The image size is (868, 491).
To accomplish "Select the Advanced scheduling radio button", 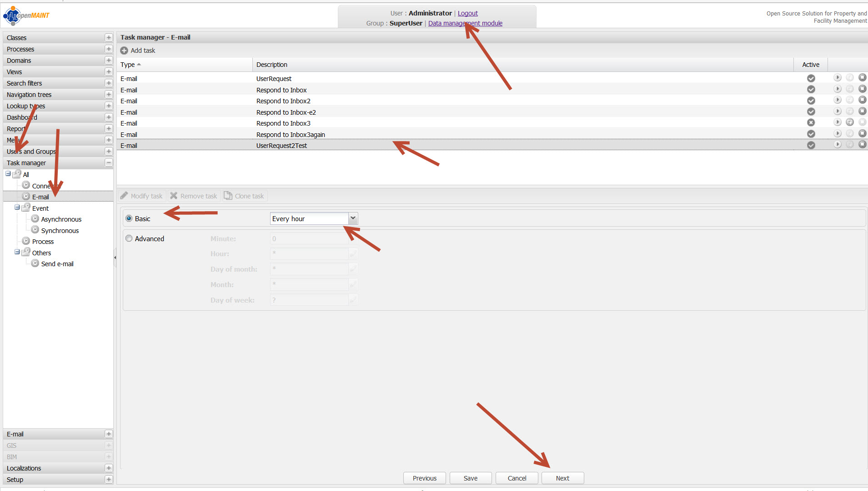I will (x=129, y=238).
